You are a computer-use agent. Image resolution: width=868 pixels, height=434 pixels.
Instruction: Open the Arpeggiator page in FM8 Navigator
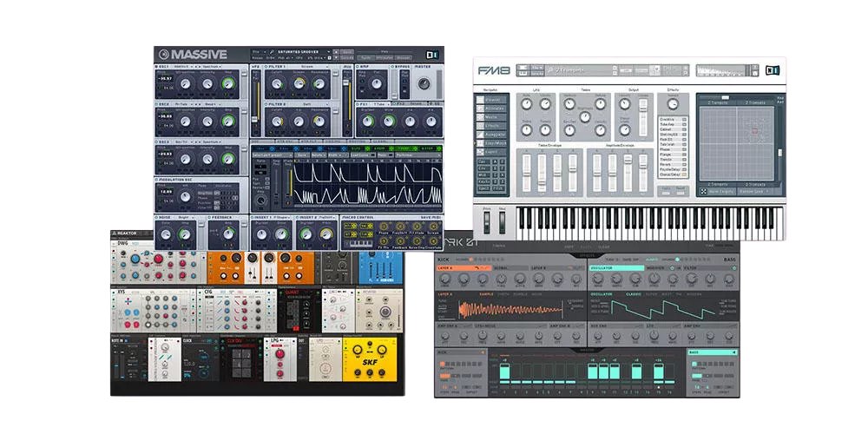(491, 134)
